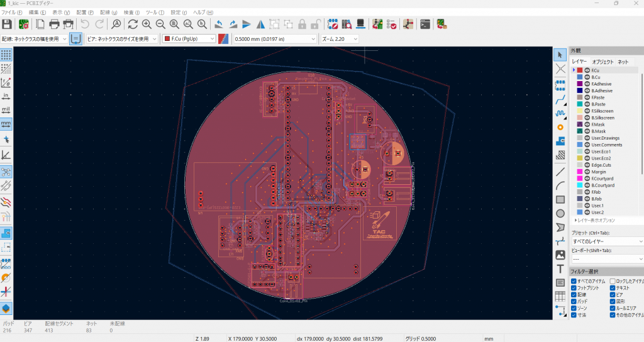644x342 pixels.
Task: Open the 配置 (P) menu
Action: 85,13
